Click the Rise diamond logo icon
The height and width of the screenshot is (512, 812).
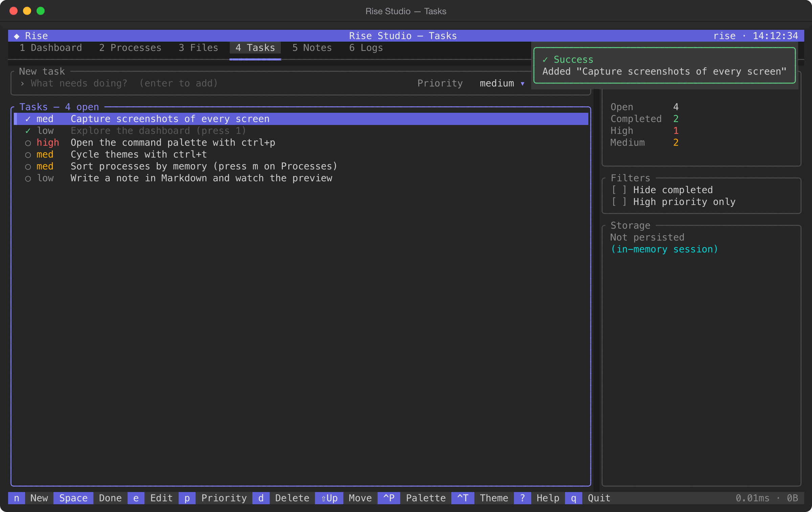pyautogui.click(x=17, y=36)
